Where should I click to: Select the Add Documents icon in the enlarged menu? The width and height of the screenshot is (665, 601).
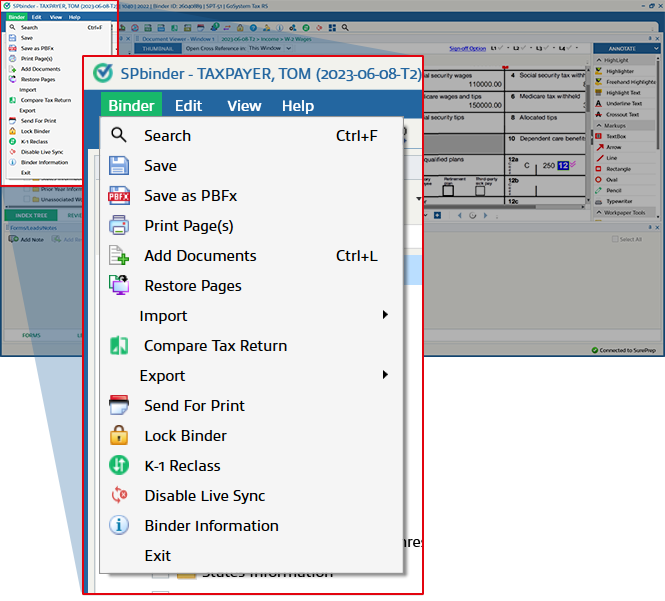pos(119,255)
